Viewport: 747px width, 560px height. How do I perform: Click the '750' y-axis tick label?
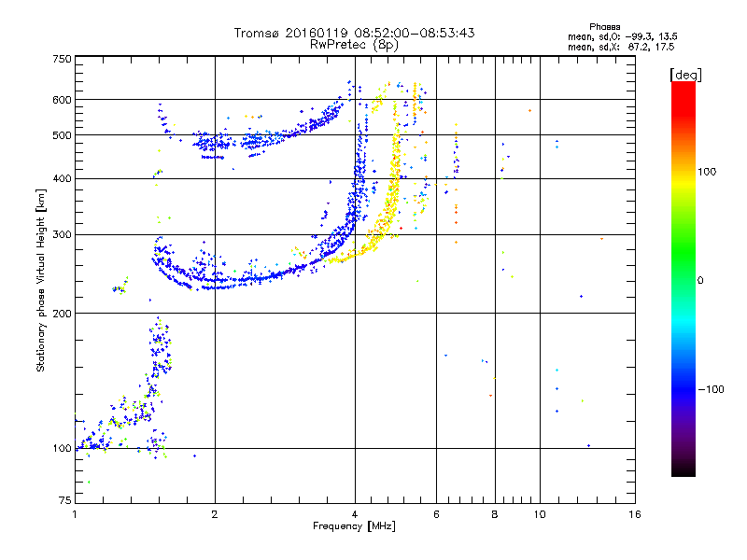(62, 59)
